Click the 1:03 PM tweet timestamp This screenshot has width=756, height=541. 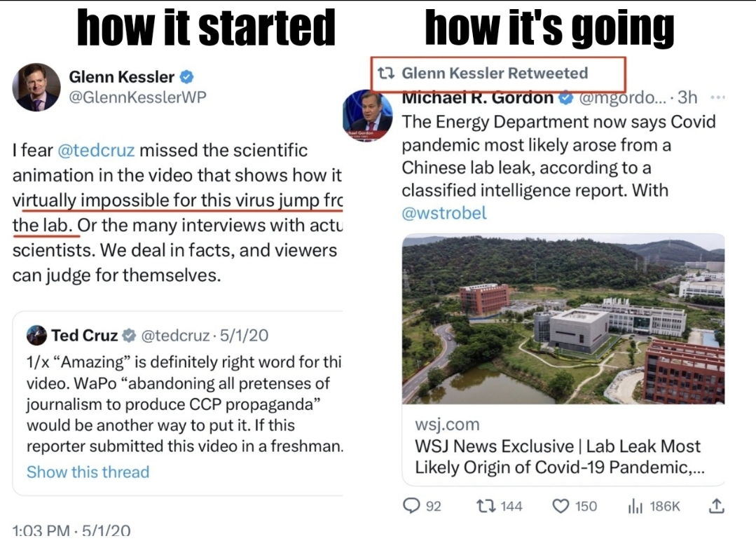click(x=71, y=530)
